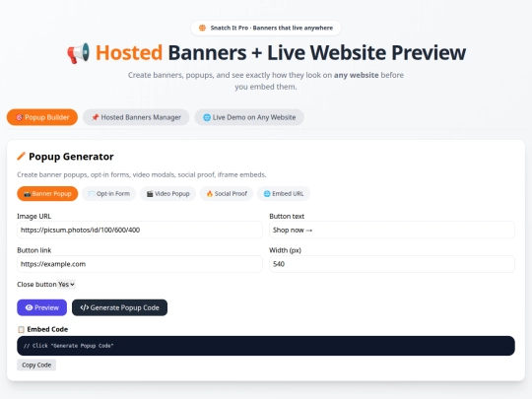Click the clipboard icon beside Embed Code

[21, 329]
